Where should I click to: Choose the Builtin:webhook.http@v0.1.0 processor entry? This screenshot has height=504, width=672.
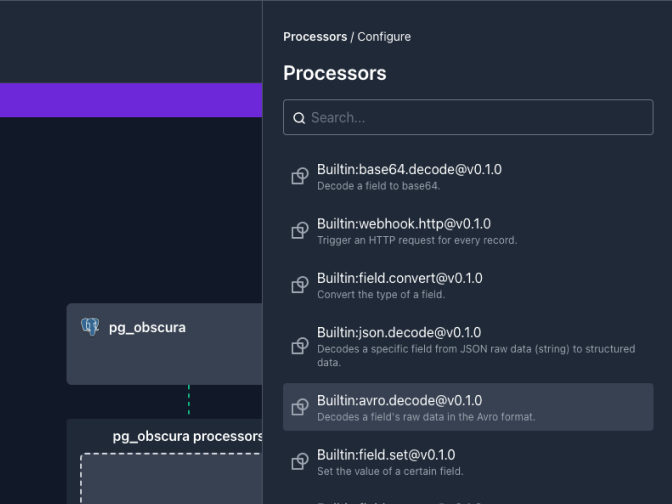click(403, 224)
